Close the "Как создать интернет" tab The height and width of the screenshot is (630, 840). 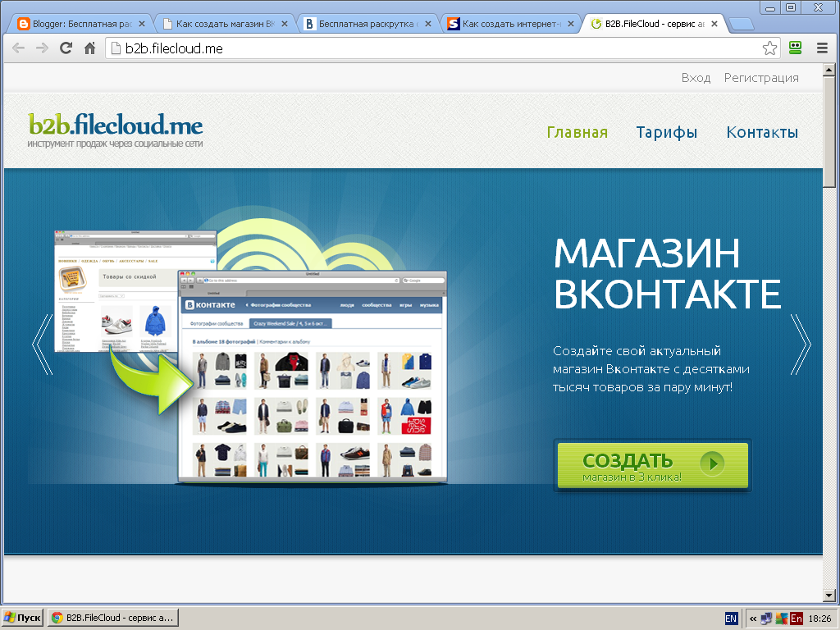(x=571, y=24)
